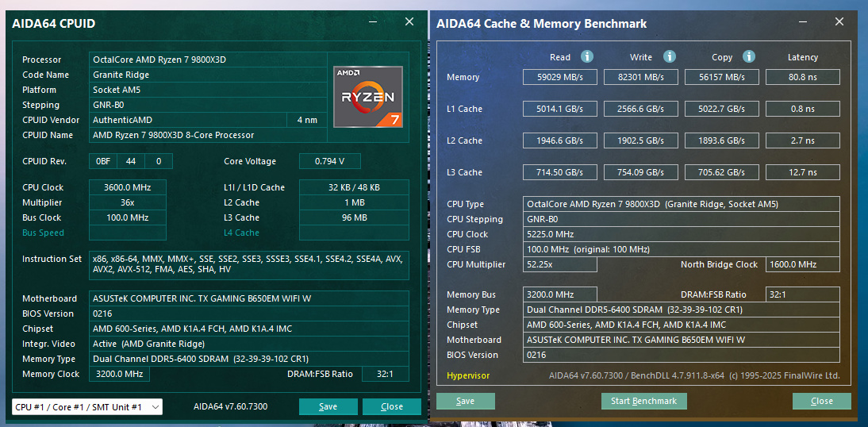This screenshot has height=427, width=868.
Task: Select the Memory Copy value 56157 MB/s
Action: pos(722,78)
